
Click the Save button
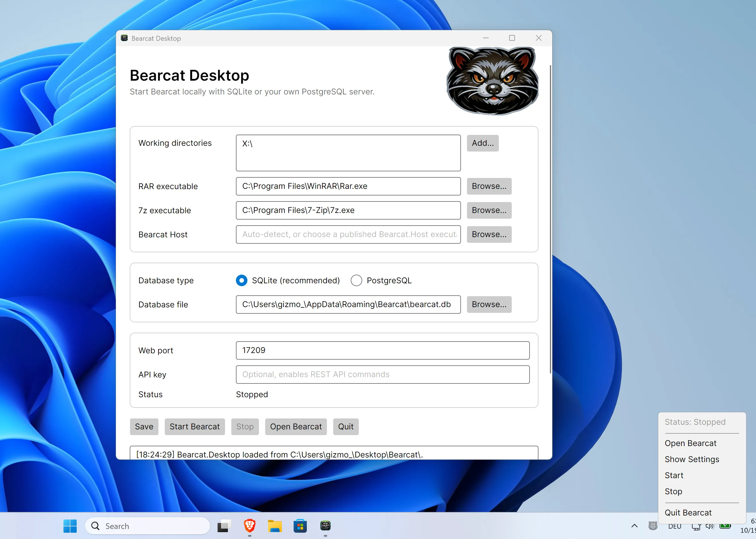pyautogui.click(x=144, y=426)
